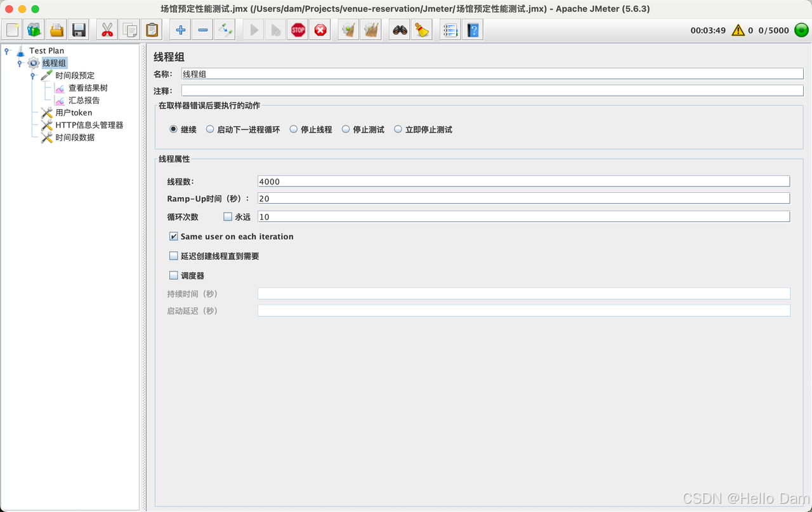The image size is (812, 512).
Task: Click the Open file folder icon
Action: 57,30
